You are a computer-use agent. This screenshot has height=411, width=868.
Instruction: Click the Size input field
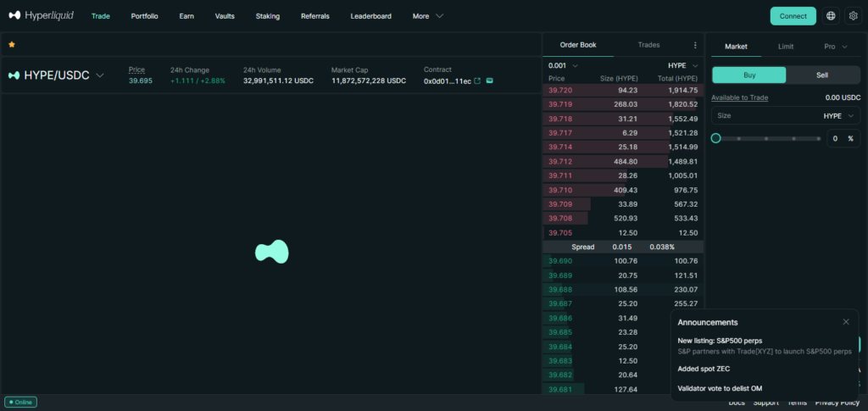pos(763,115)
